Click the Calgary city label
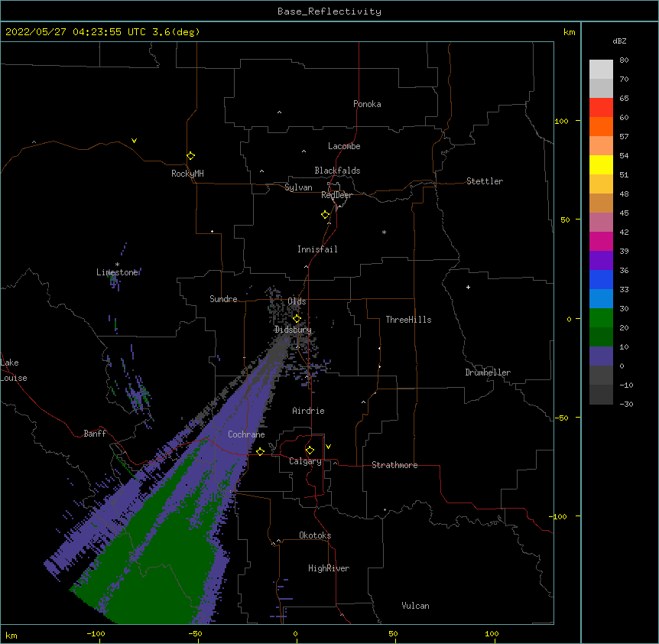The image size is (659, 644). [305, 461]
